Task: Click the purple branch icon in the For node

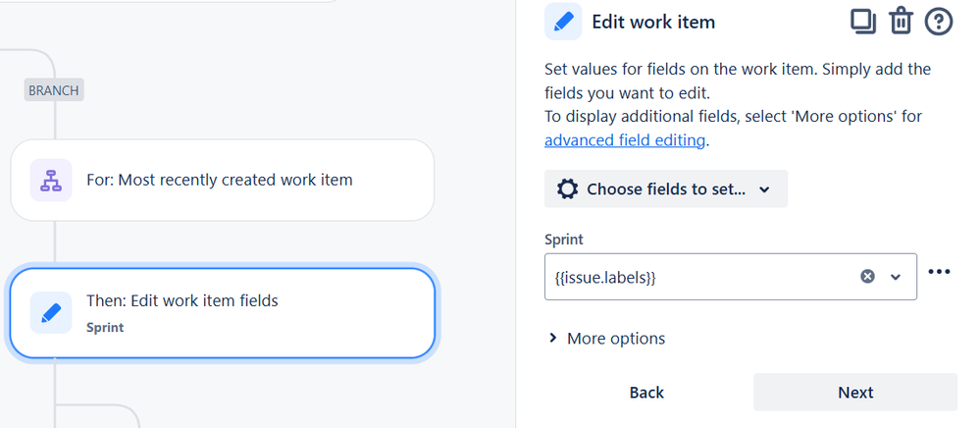Action: pyautogui.click(x=50, y=180)
